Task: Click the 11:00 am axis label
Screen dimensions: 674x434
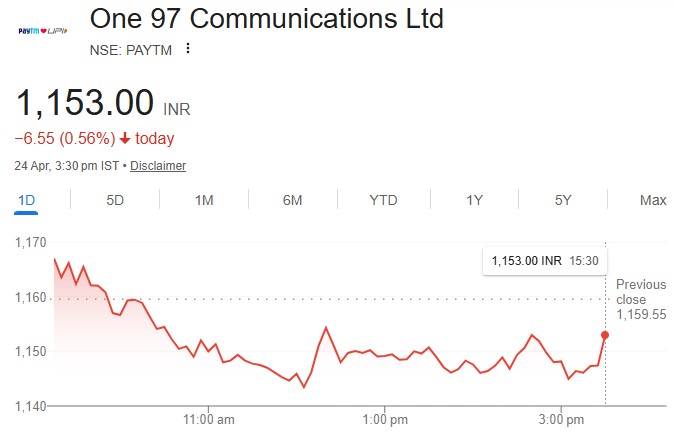Action: [x=208, y=417]
